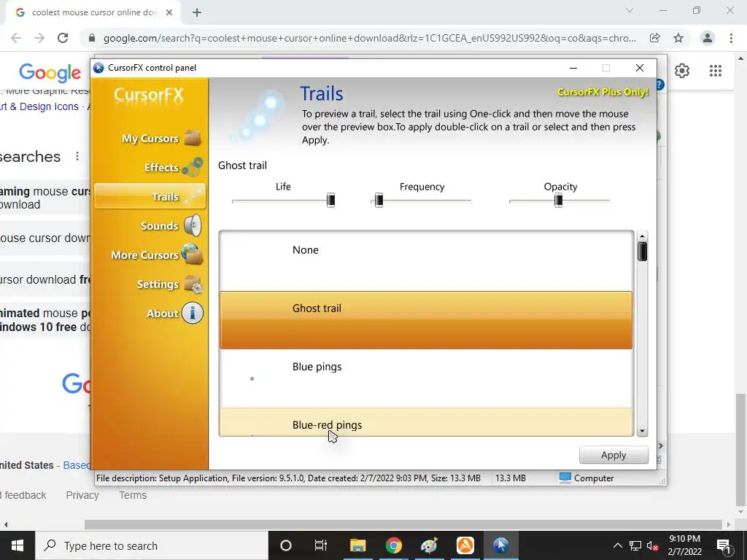Switch to Chrome on taskbar

(x=393, y=545)
